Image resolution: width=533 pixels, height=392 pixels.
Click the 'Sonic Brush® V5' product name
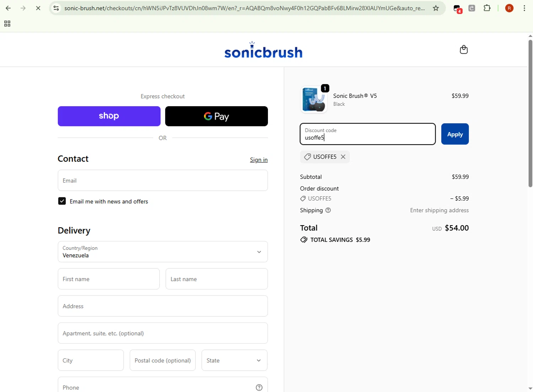(355, 96)
